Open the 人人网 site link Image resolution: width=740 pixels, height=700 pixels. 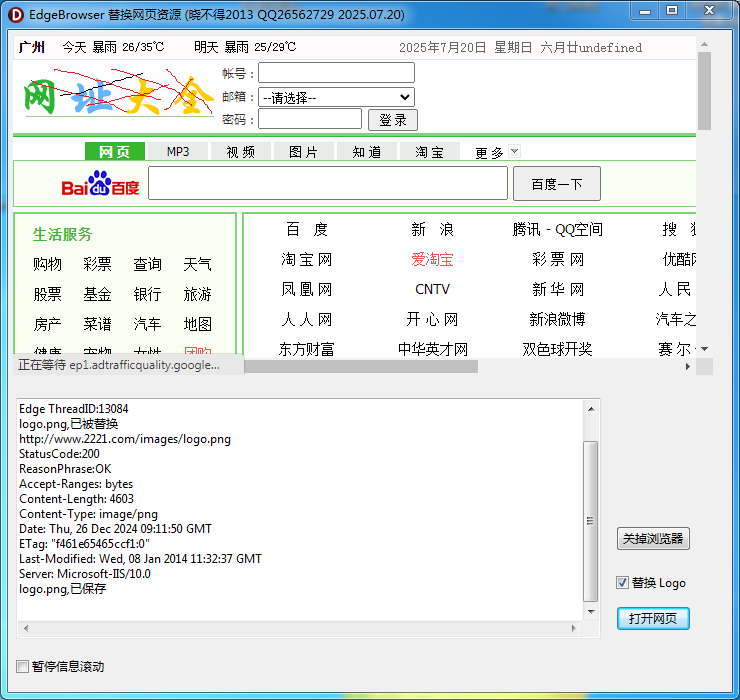pyautogui.click(x=307, y=319)
